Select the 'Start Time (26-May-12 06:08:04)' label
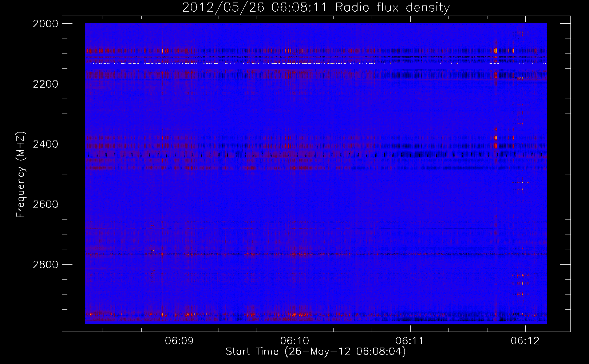Image resolution: width=589 pixels, height=364 pixels. tap(315, 352)
